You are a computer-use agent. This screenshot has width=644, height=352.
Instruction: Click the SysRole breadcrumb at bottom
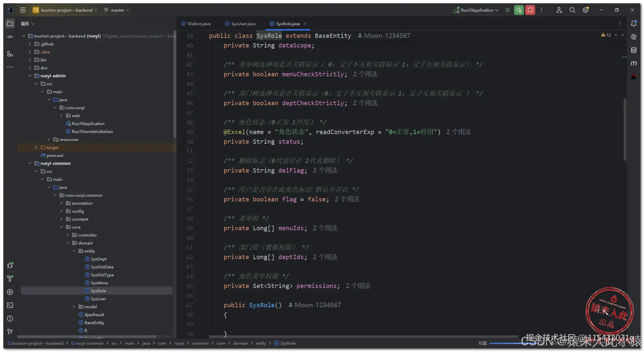285,343
